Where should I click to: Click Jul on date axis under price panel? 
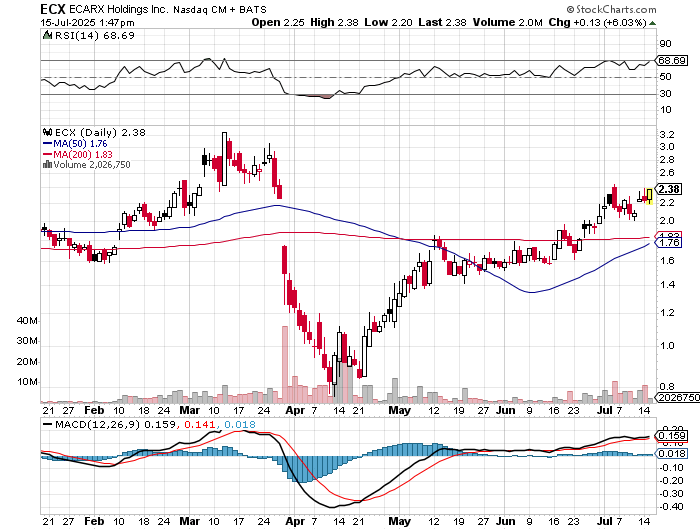604,410
